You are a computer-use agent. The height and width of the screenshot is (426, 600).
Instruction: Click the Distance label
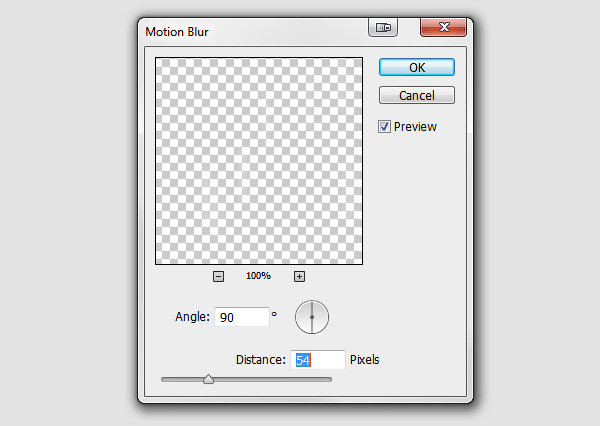click(261, 359)
